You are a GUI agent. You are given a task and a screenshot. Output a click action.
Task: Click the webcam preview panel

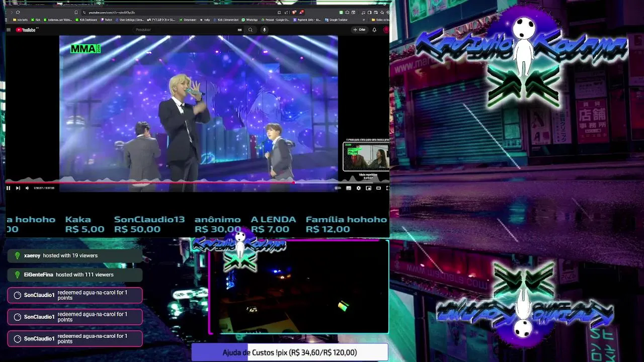298,287
